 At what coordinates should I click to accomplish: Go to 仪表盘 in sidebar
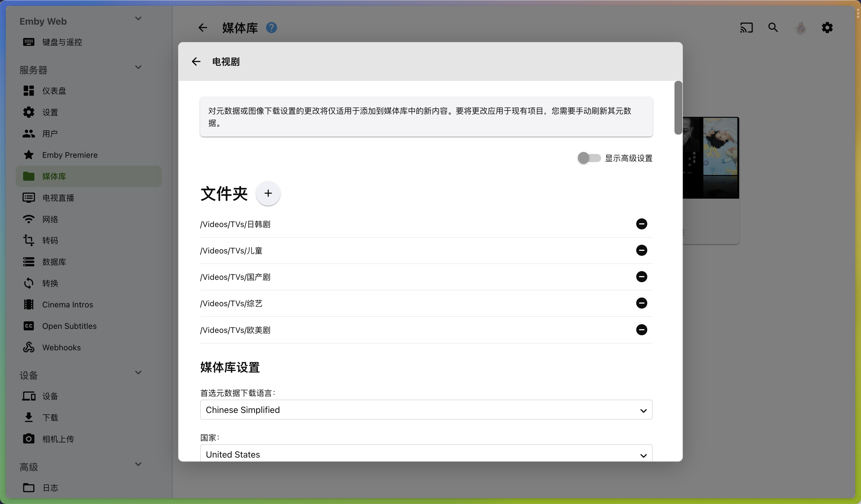[89, 91]
